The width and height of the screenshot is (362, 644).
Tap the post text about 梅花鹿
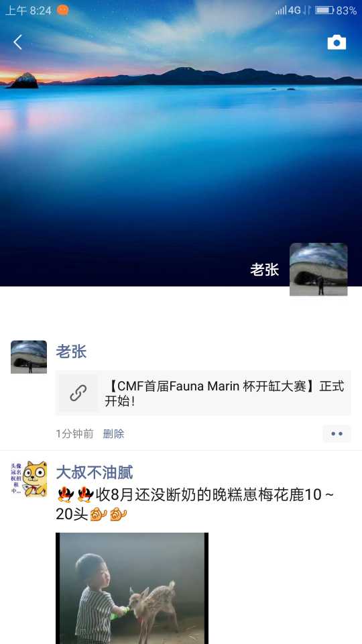pos(195,504)
